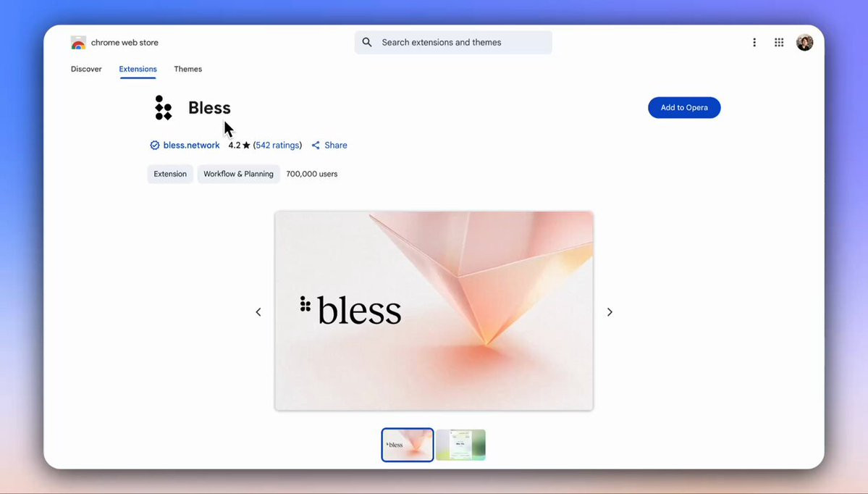The height and width of the screenshot is (494, 868).
Task: Show next screenshot with right chevron
Action: [610, 312]
